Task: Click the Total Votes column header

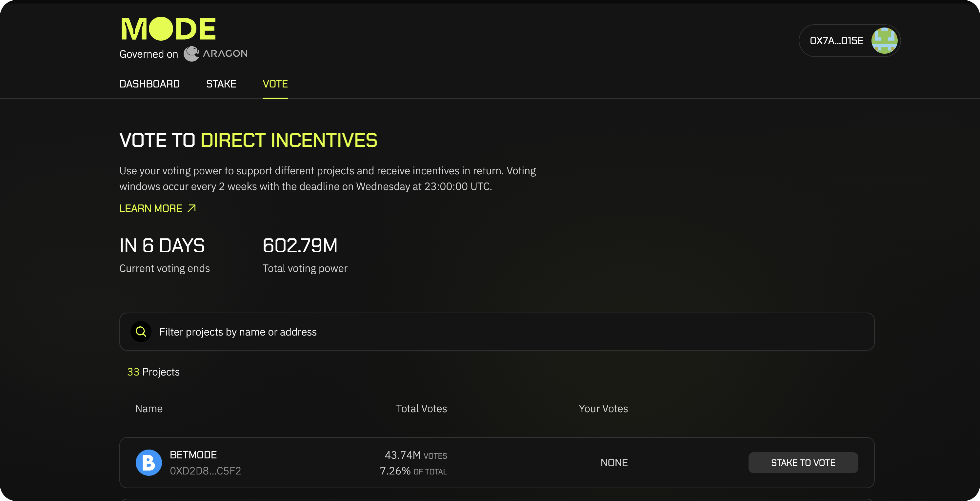Action: pos(421,408)
